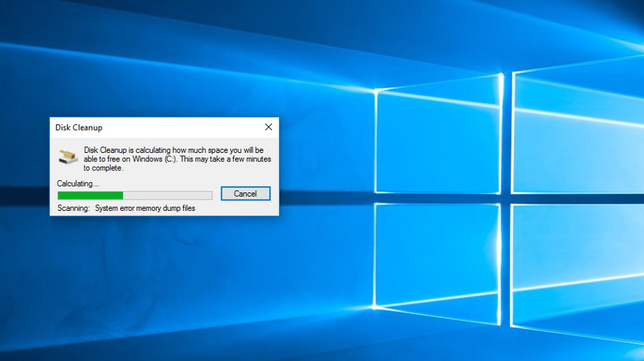
Task: Click the Disk Cleanup drive broom icon
Action: (68, 157)
